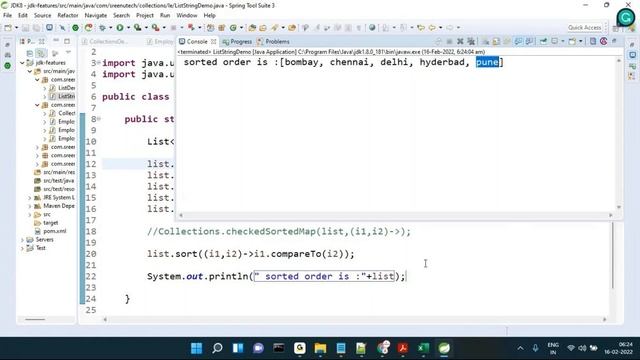Click the Last Edit Location arrow icon
This screenshot has width=640, height=360.
pyautogui.click(x=421, y=27)
